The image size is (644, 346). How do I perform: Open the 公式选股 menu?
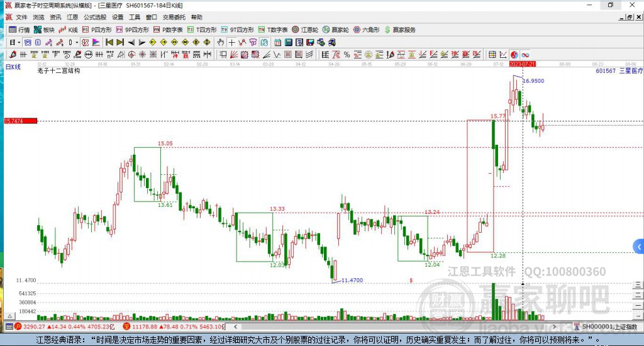[x=95, y=17]
